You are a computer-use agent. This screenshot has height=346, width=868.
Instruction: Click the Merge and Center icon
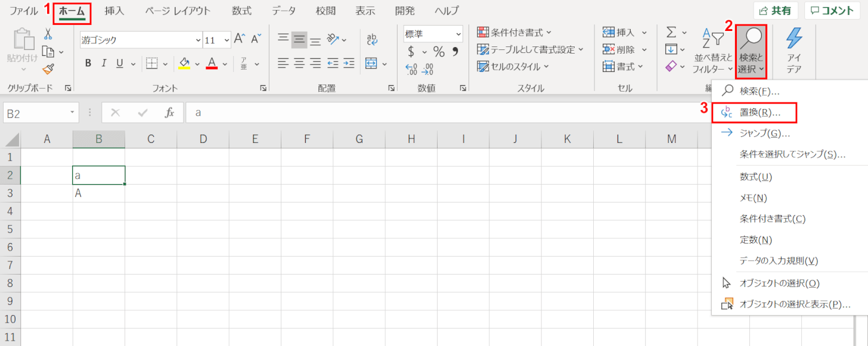pos(371,63)
